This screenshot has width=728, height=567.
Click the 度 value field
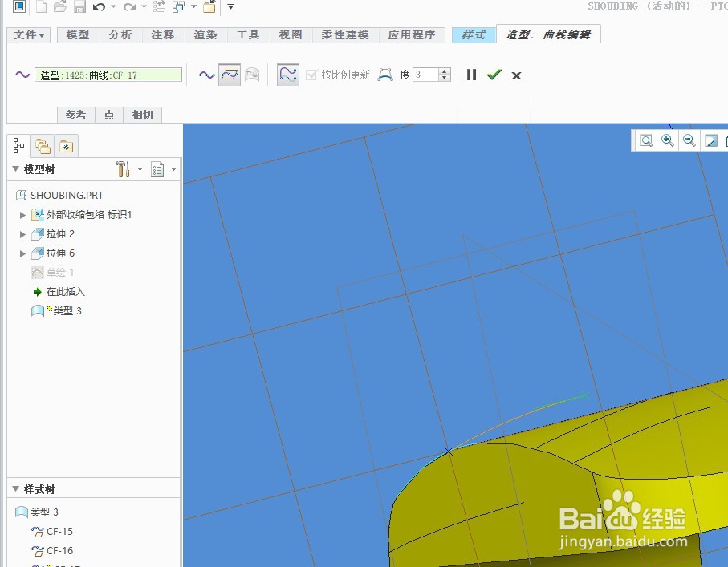click(x=425, y=75)
